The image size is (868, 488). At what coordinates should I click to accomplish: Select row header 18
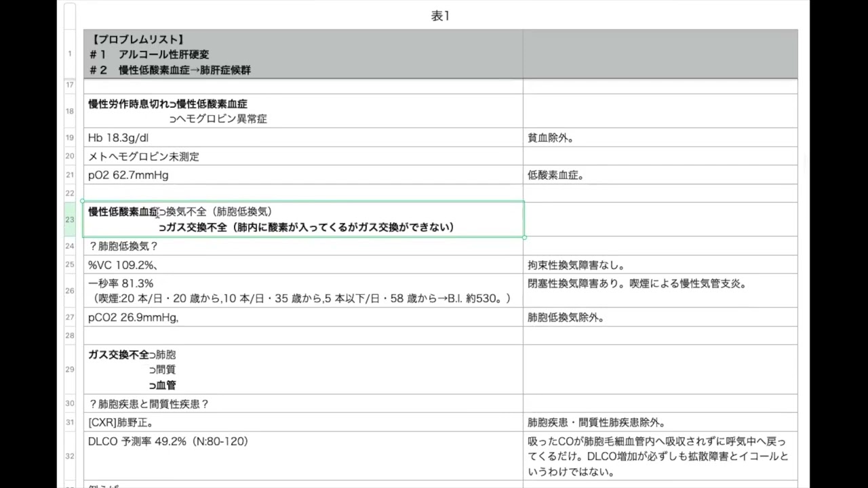click(70, 111)
